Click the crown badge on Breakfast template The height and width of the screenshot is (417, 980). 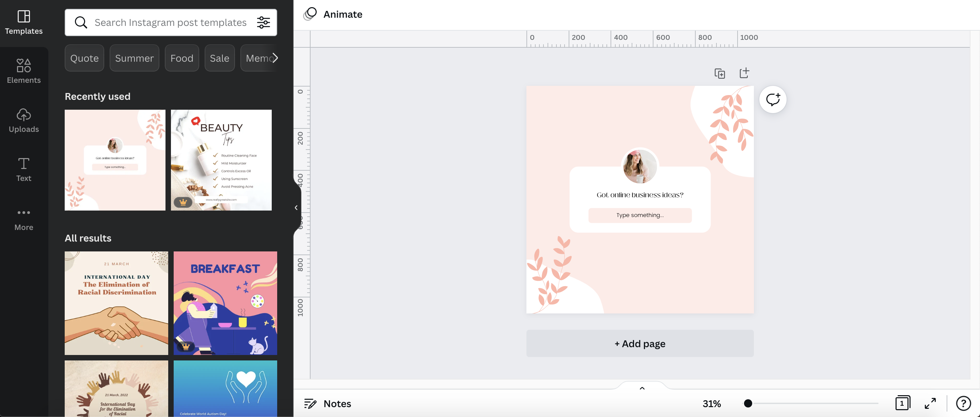[x=186, y=346]
